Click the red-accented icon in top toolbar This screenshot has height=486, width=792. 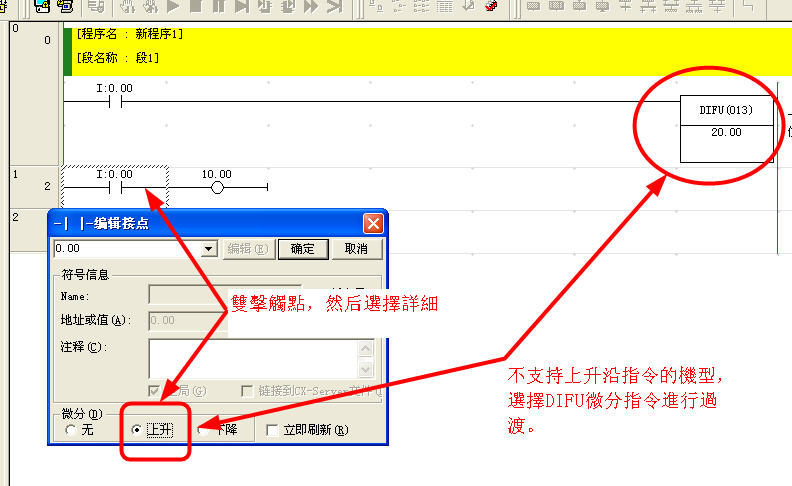[490, 5]
